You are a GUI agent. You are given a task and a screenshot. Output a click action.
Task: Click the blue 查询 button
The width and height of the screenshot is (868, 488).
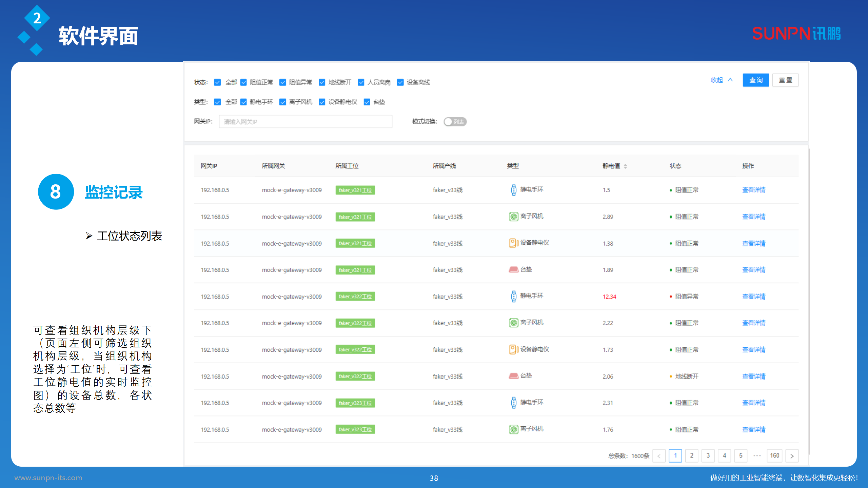point(755,80)
